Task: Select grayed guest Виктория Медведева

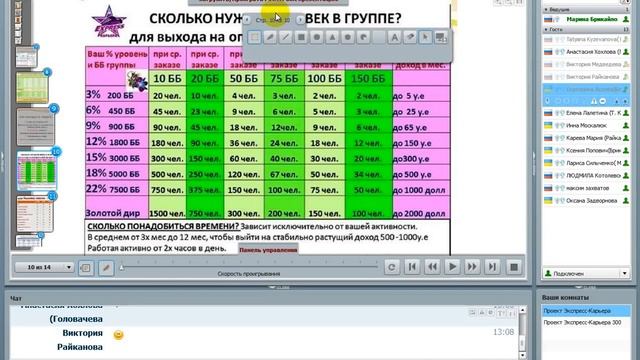Action: coord(587,64)
